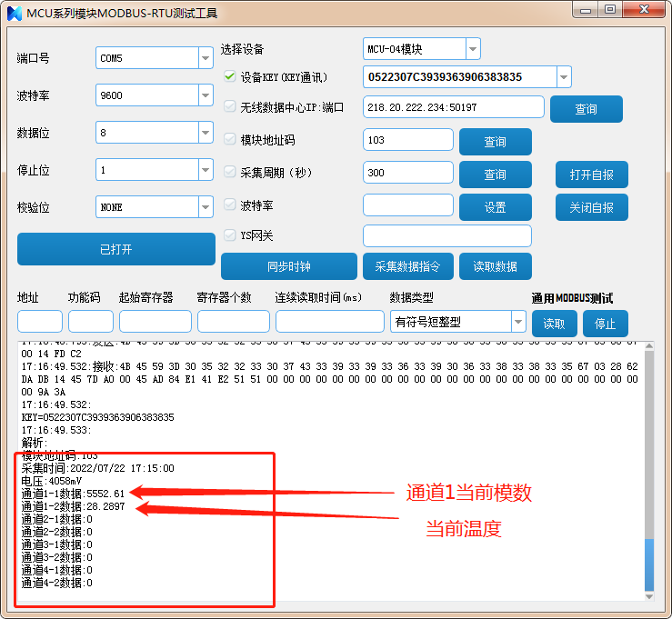Open the 校验位 NONE dropdown
672x619 pixels.
[x=205, y=207]
